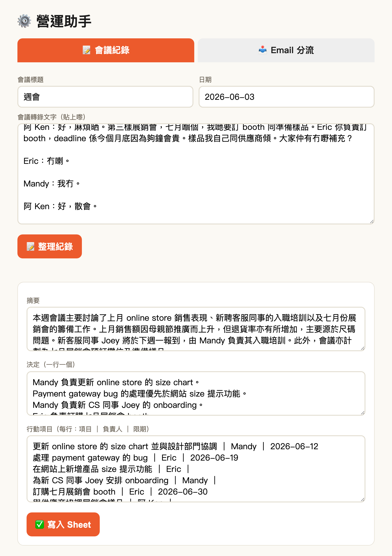Image resolution: width=392 pixels, height=556 pixels.
Task: Click the resize corner of 摘要 box
Action: [362, 348]
